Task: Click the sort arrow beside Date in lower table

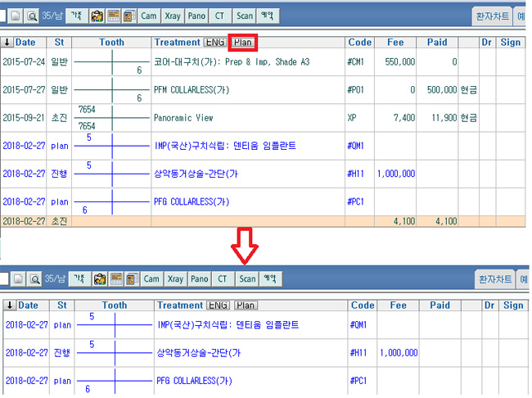Action: pyautogui.click(x=9, y=305)
